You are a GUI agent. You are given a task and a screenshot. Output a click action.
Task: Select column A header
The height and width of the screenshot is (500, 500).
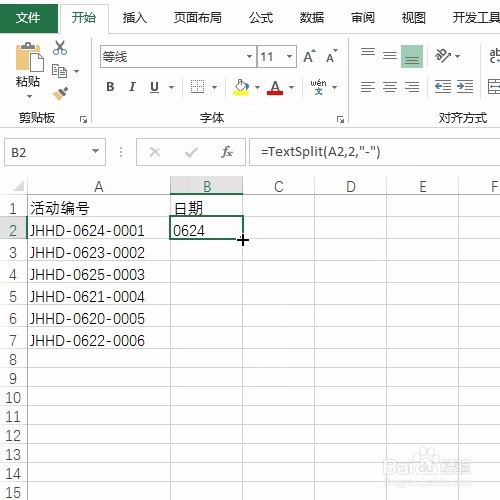(99, 186)
